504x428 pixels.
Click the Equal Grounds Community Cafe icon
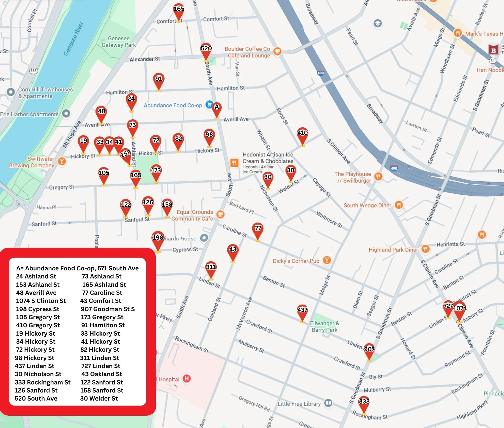coord(220,214)
